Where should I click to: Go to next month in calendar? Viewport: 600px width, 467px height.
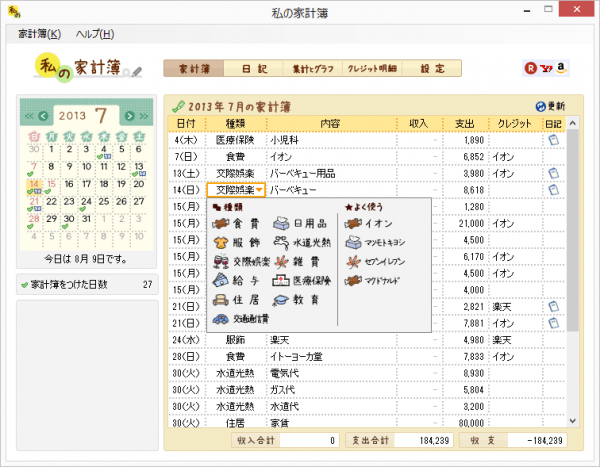[130, 116]
